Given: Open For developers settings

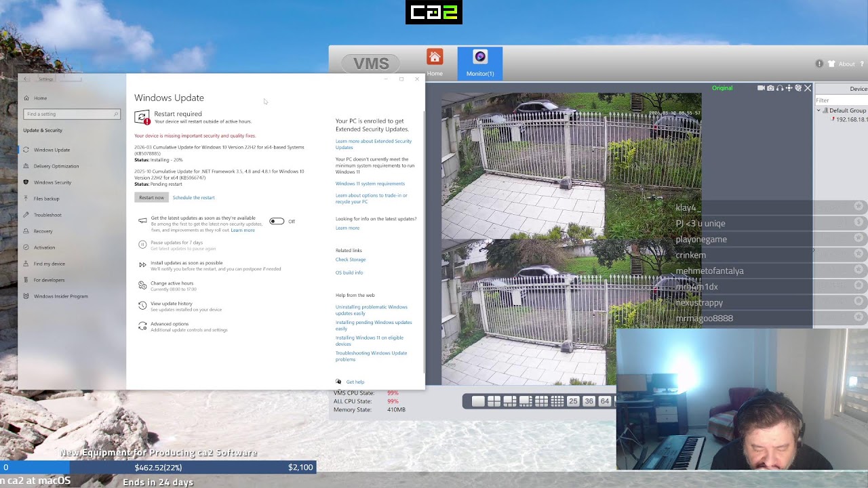Looking at the screenshot, I should pos(49,280).
